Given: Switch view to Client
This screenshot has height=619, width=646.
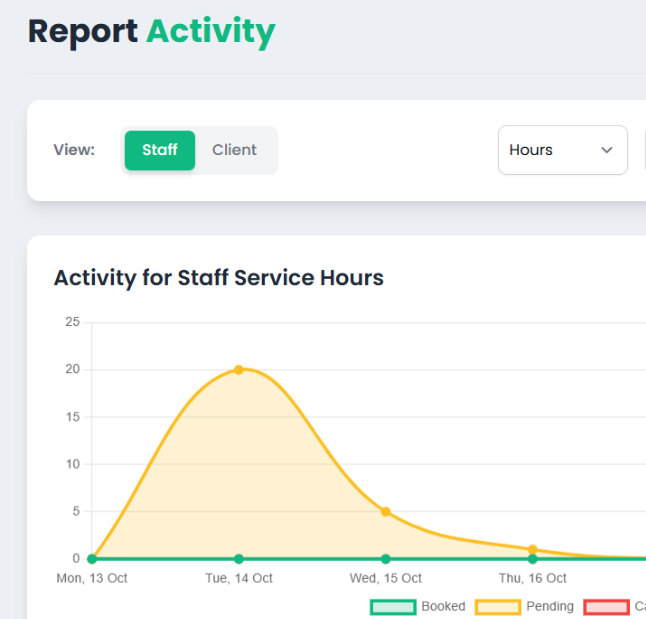Looking at the screenshot, I should pyautogui.click(x=234, y=150).
